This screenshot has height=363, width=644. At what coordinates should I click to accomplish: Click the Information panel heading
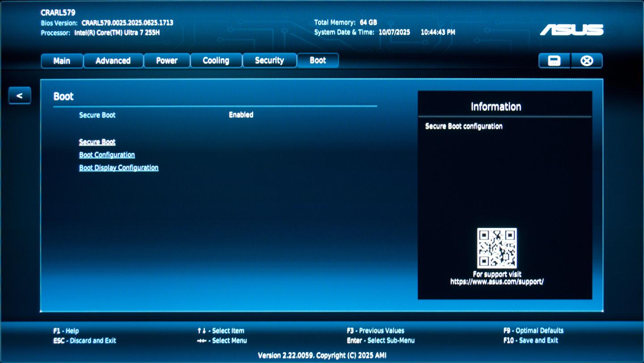pyautogui.click(x=496, y=107)
